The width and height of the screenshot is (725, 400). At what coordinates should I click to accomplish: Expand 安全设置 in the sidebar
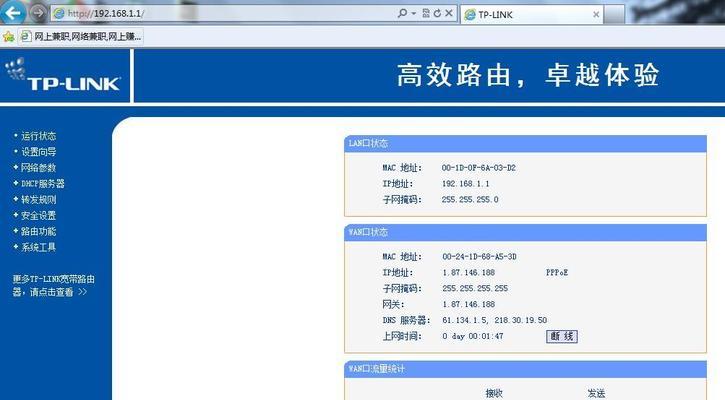[x=38, y=215]
